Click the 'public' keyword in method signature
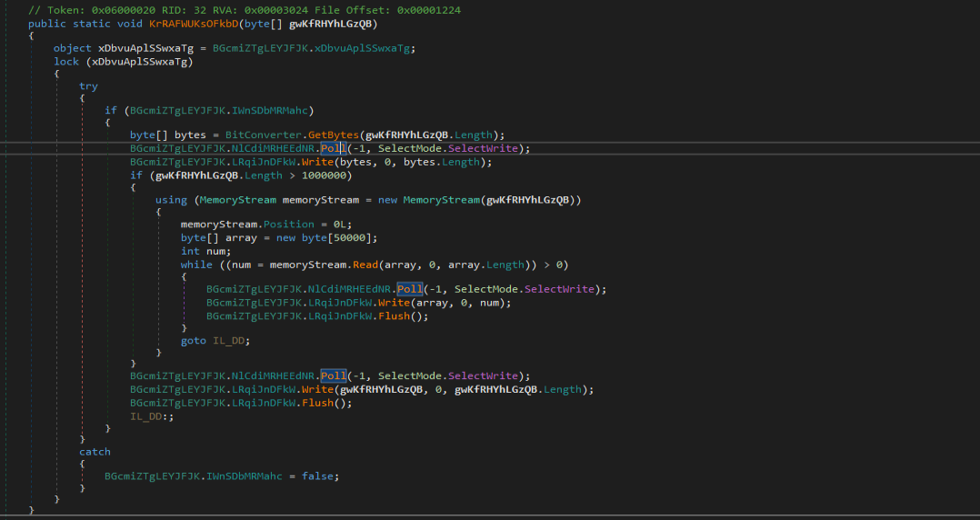 click(47, 24)
